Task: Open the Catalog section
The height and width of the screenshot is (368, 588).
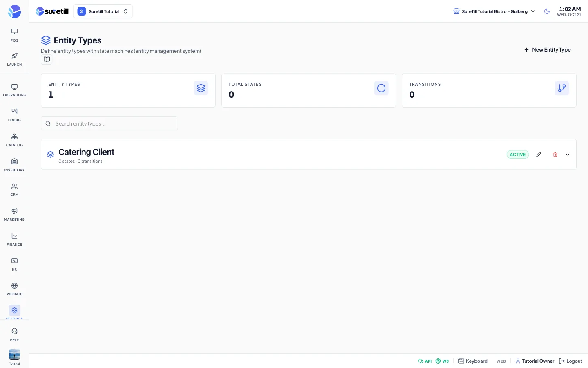Action: coord(14,140)
